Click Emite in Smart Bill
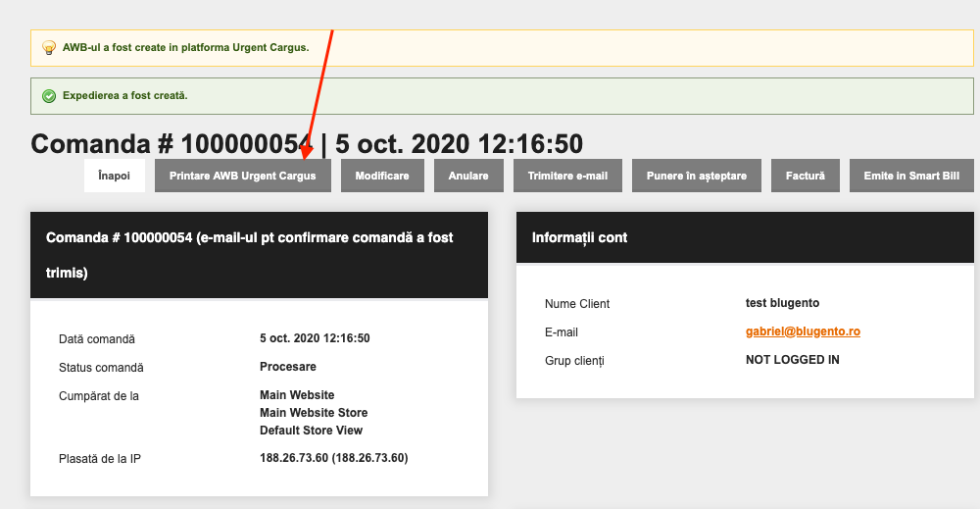The image size is (980, 509). (911, 176)
